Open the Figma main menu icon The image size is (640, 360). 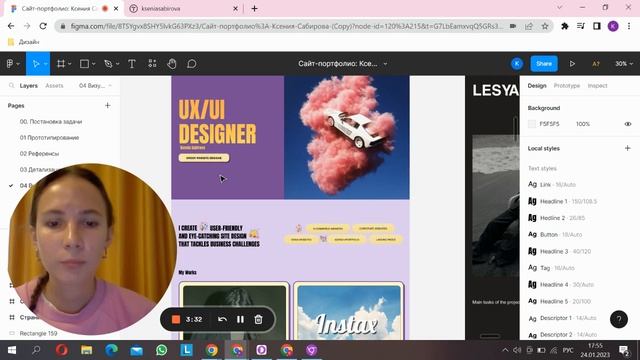tap(10, 64)
